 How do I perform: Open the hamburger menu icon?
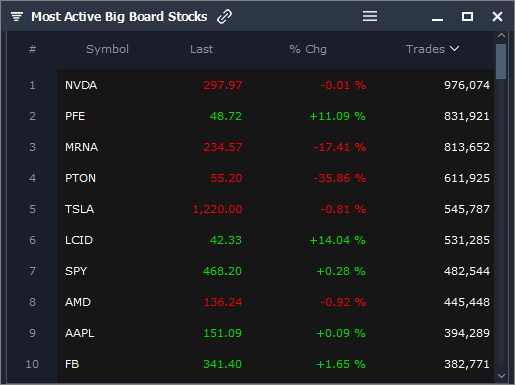pyautogui.click(x=370, y=16)
